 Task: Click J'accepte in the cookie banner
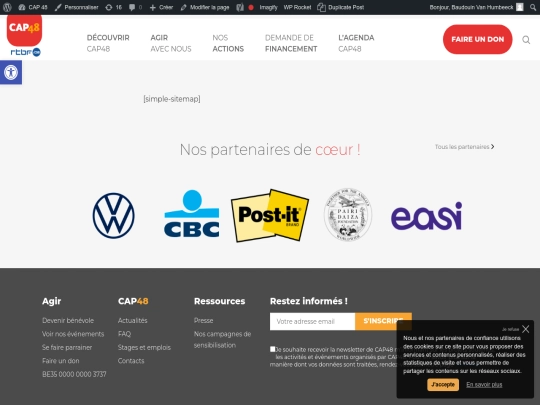click(443, 385)
